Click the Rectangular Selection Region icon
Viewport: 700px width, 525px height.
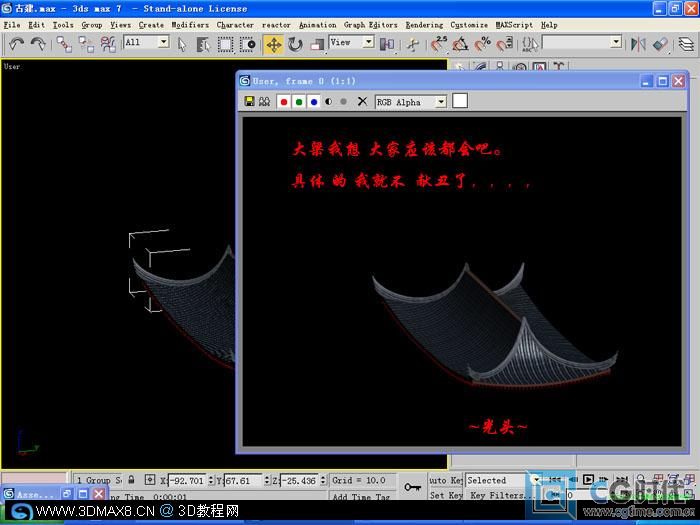(x=225, y=44)
